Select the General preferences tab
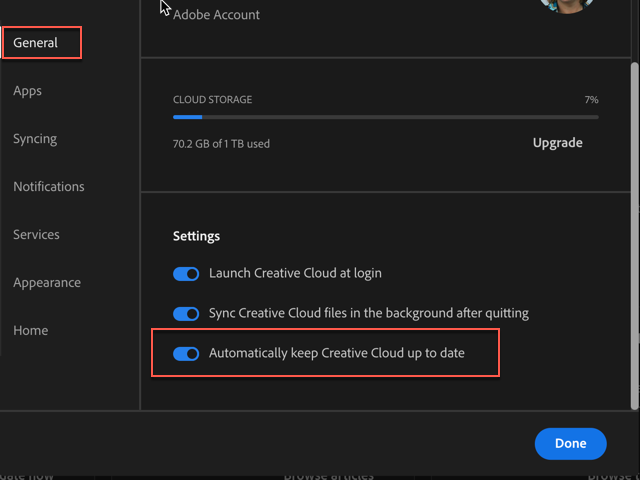 point(35,43)
